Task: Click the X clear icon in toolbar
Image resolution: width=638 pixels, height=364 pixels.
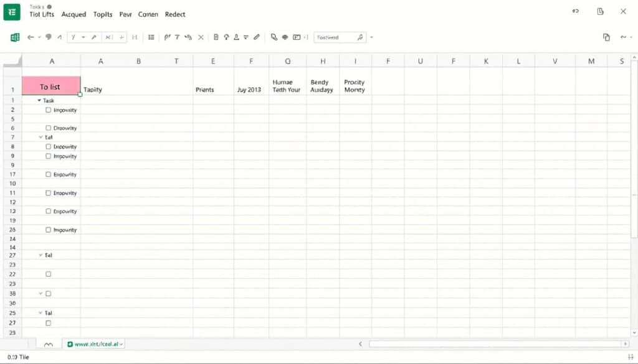Action: click(x=201, y=37)
